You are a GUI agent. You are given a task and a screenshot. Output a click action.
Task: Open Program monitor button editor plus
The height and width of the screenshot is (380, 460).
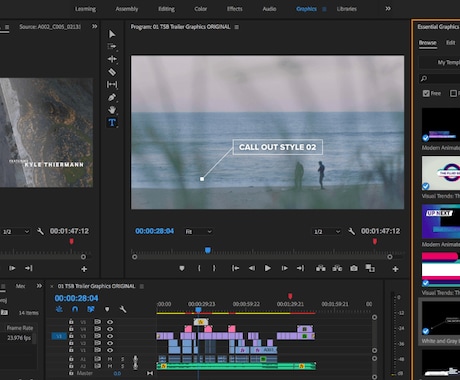395,269
